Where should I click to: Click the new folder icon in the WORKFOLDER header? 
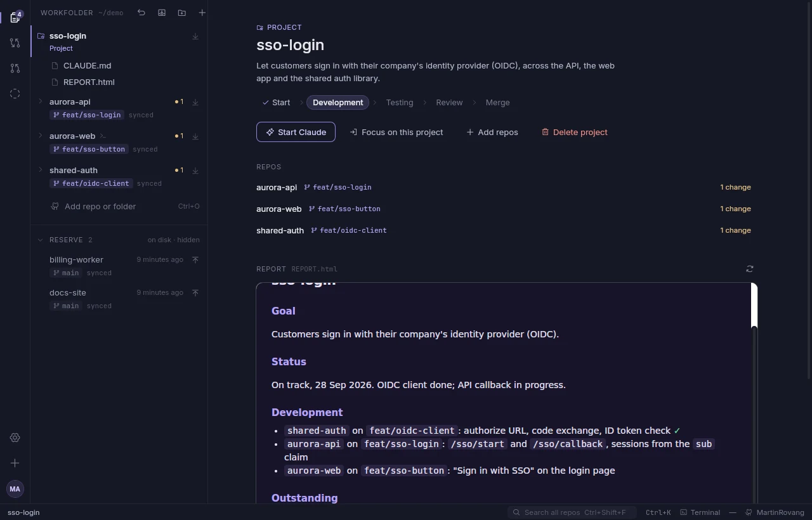click(x=182, y=13)
